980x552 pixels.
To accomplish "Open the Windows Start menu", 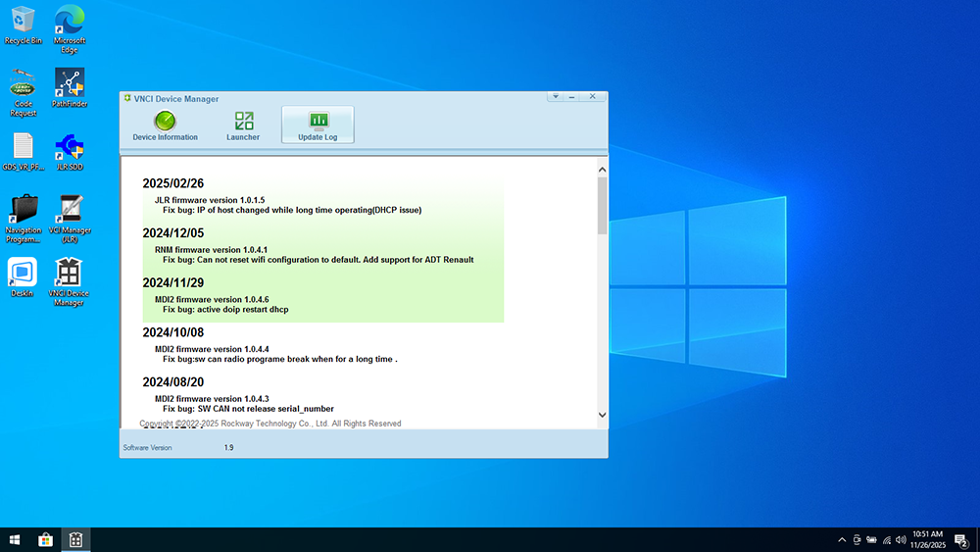I will click(15, 539).
